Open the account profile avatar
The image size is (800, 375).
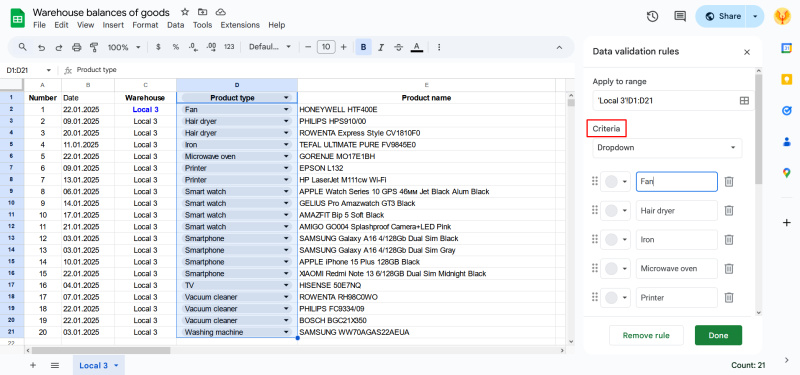tap(782, 16)
